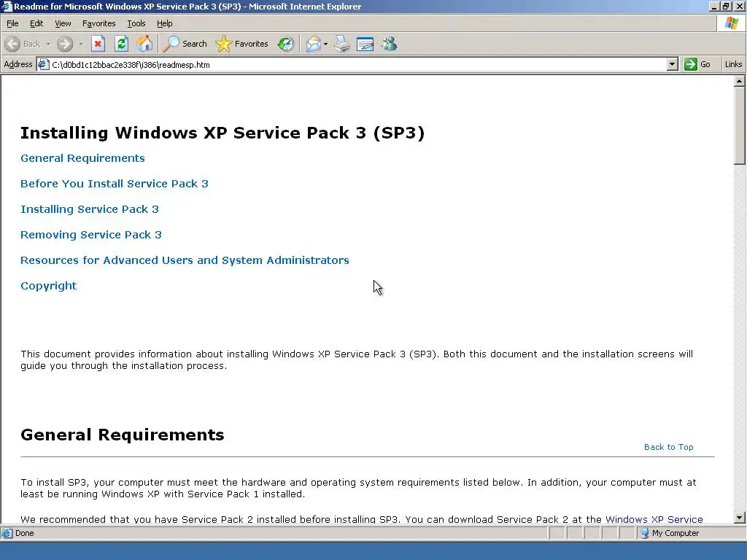Image resolution: width=747 pixels, height=560 pixels.
Task: Minimize the Internet Explorer window
Action: click(x=714, y=7)
